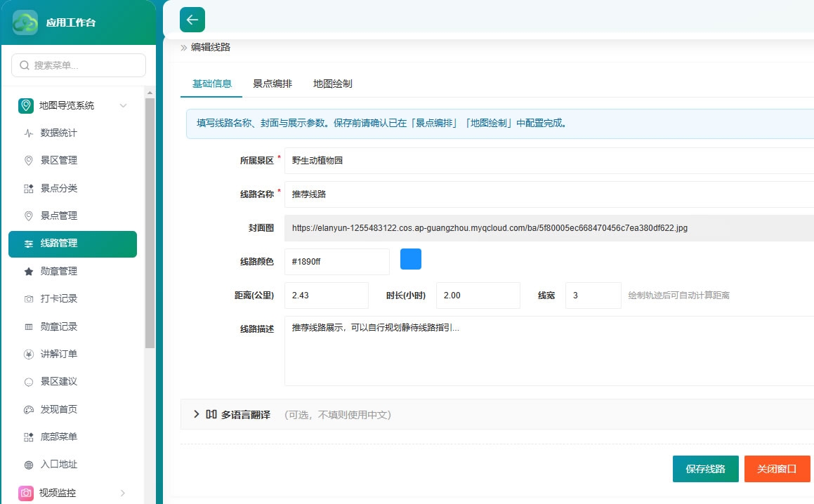
Task: Click the 编辑线路 breadcrumb text
Action: pos(211,47)
